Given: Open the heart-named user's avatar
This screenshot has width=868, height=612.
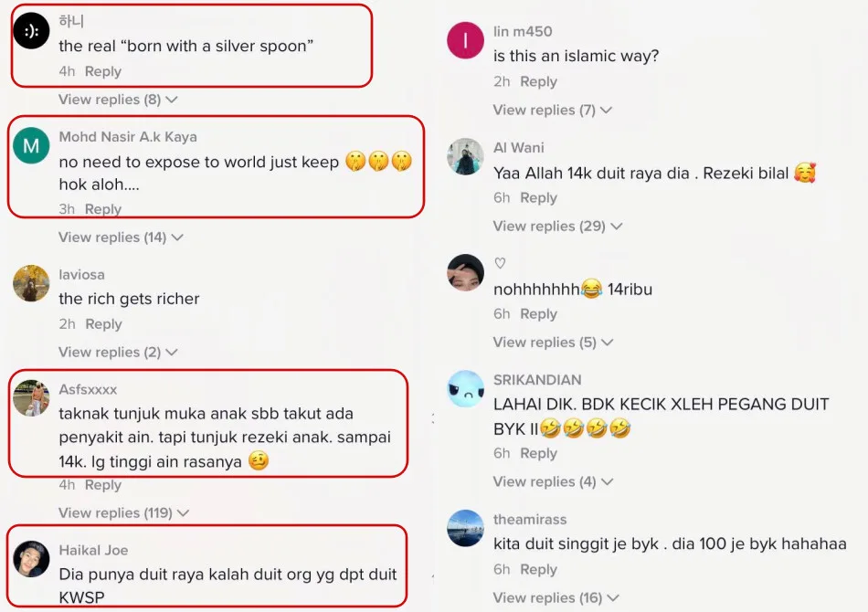Looking at the screenshot, I should [466, 273].
